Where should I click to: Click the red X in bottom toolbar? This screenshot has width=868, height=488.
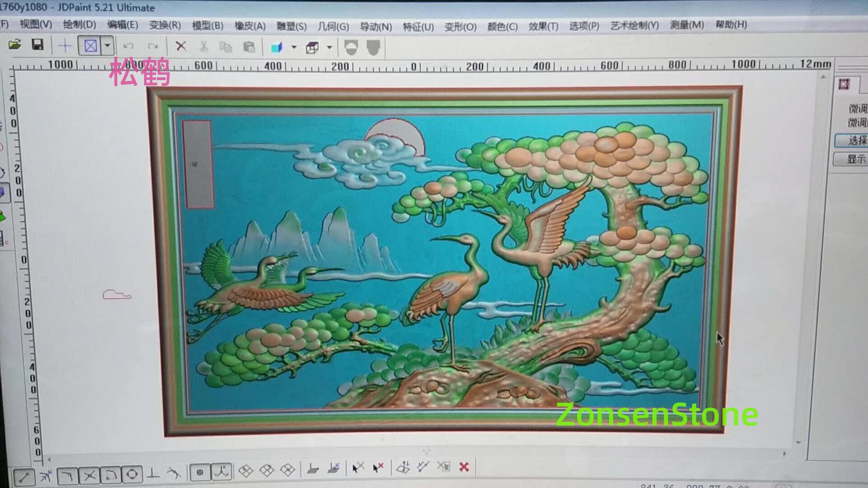pos(464,467)
